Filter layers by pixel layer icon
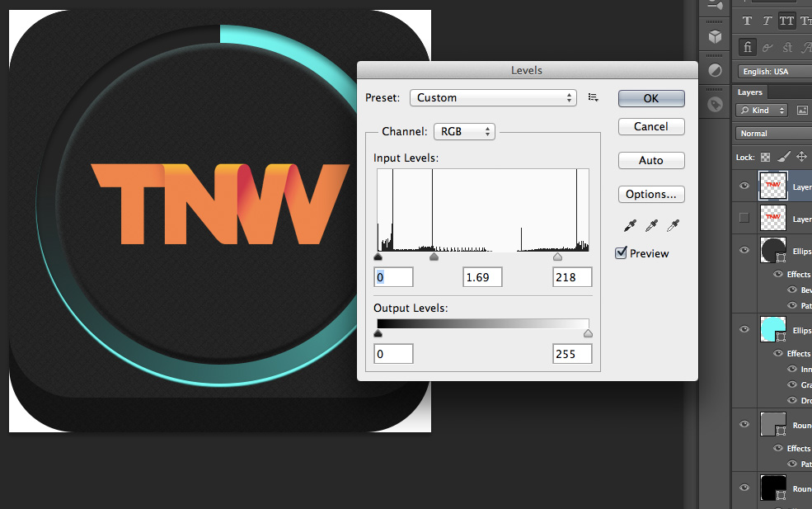Screen dimensions: 812x509 coord(802,110)
